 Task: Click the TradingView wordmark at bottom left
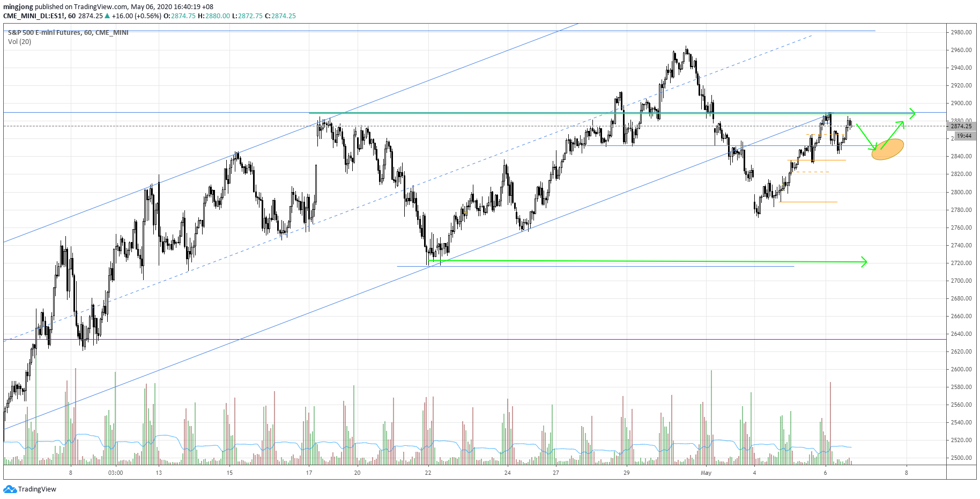(37, 489)
